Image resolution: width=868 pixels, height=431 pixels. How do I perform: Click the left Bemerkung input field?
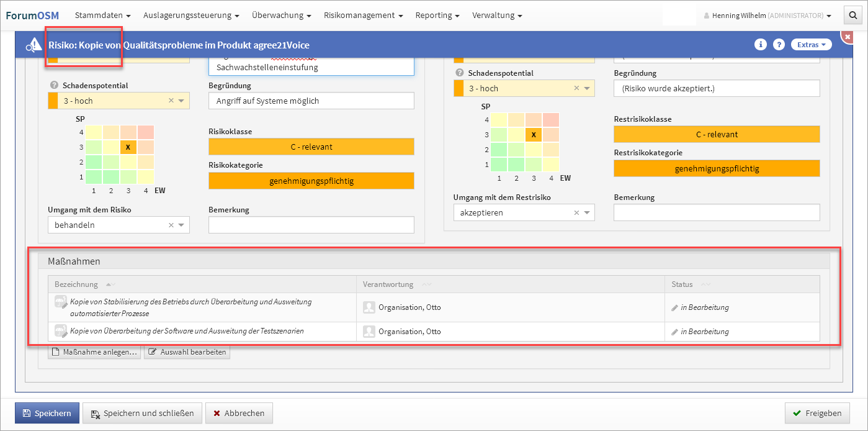click(x=311, y=225)
